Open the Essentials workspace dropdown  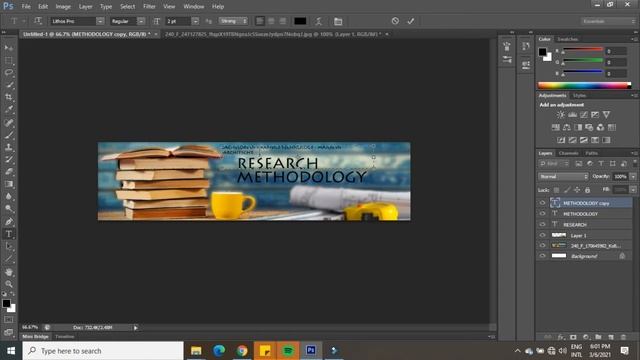pyautogui.click(x=608, y=21)
